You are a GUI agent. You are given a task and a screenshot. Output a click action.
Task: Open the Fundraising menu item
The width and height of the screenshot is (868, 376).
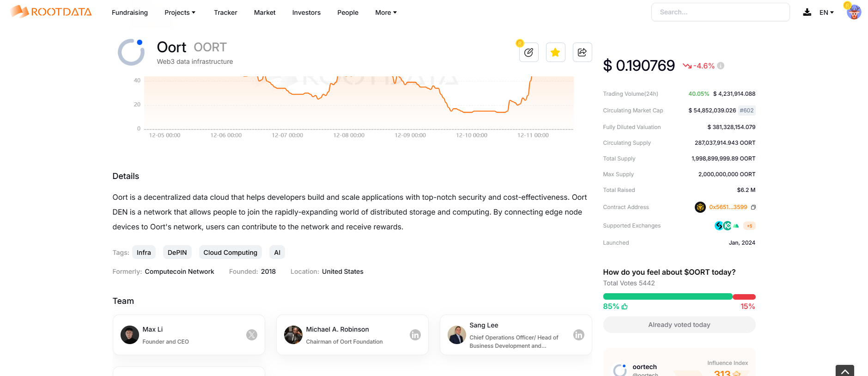coord(130,12)
